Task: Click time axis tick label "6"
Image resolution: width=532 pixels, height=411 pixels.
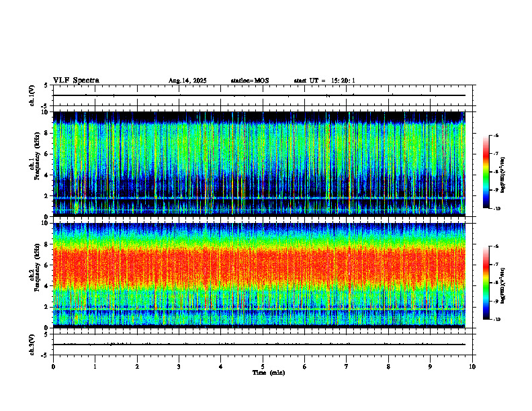Action: [x=305, y=367]
